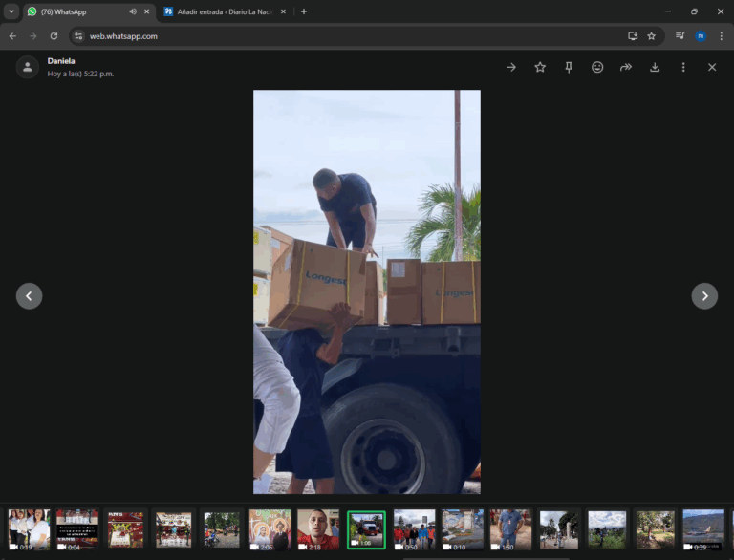Open a new browser tab
The image size is (734, 560).
pos(304,11)
